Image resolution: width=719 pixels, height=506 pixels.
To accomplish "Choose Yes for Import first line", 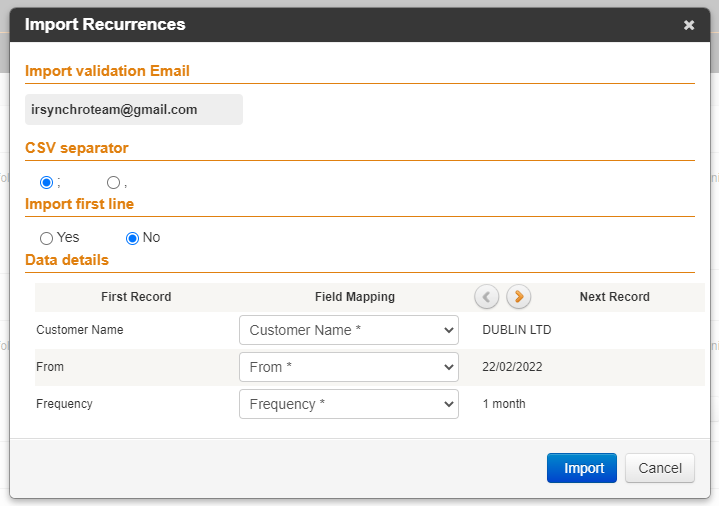I will (46, 238).
